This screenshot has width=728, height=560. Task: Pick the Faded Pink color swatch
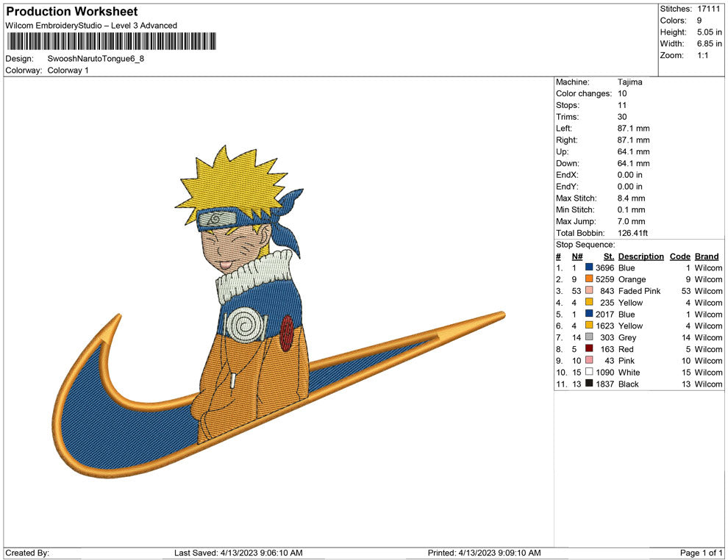tap(589, 290)
